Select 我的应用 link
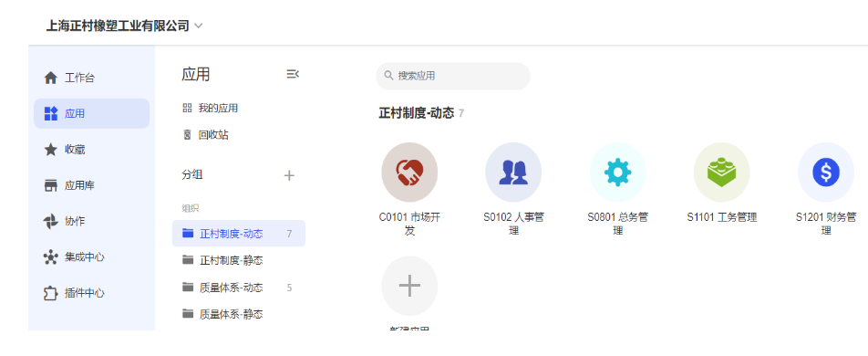The image size is (868, 356). (211, 108)
